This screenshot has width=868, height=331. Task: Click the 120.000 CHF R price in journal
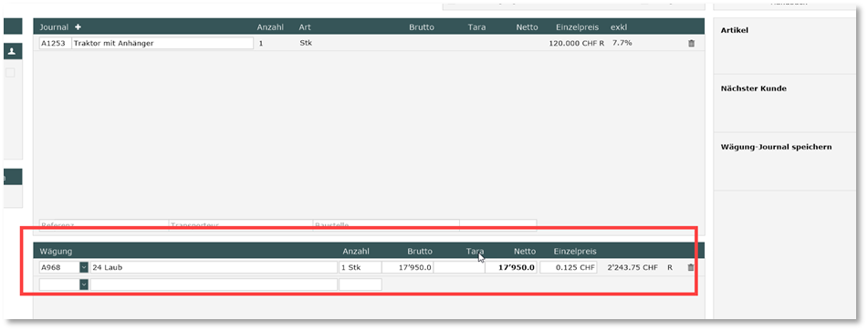576,43
